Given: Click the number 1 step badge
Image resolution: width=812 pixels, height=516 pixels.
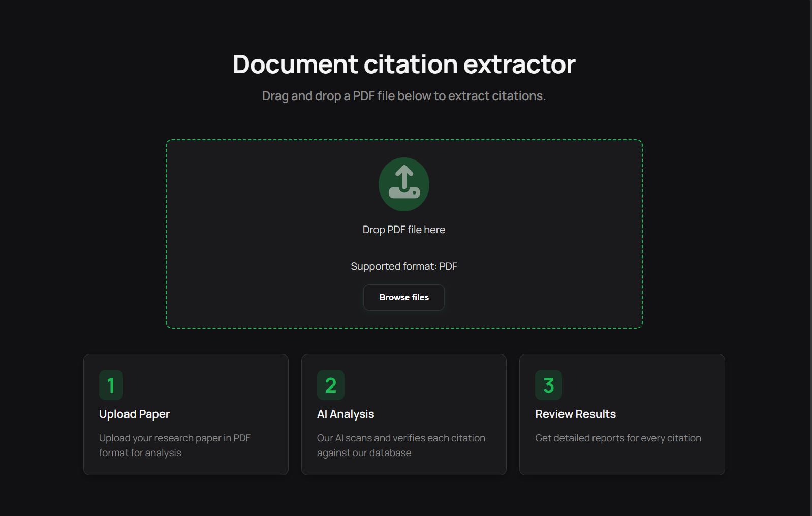Looking at the screenshot, I should click(111, 385).
